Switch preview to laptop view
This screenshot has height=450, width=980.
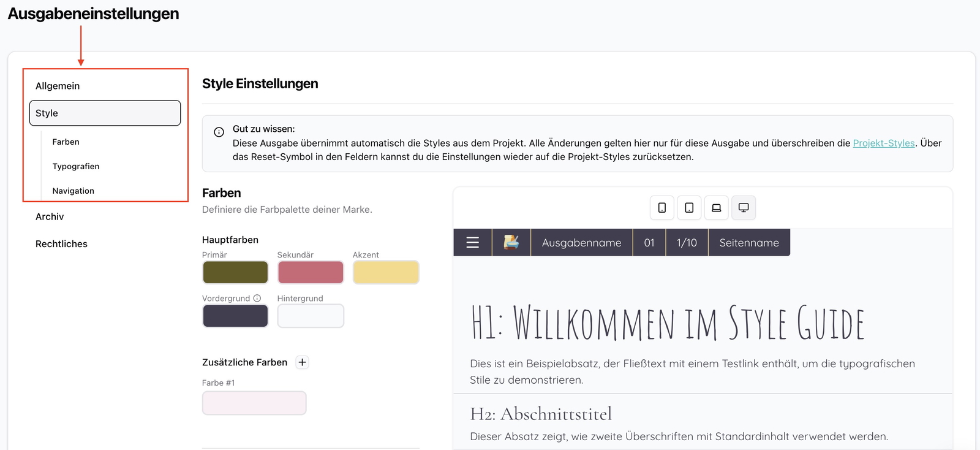pos(716,208)
